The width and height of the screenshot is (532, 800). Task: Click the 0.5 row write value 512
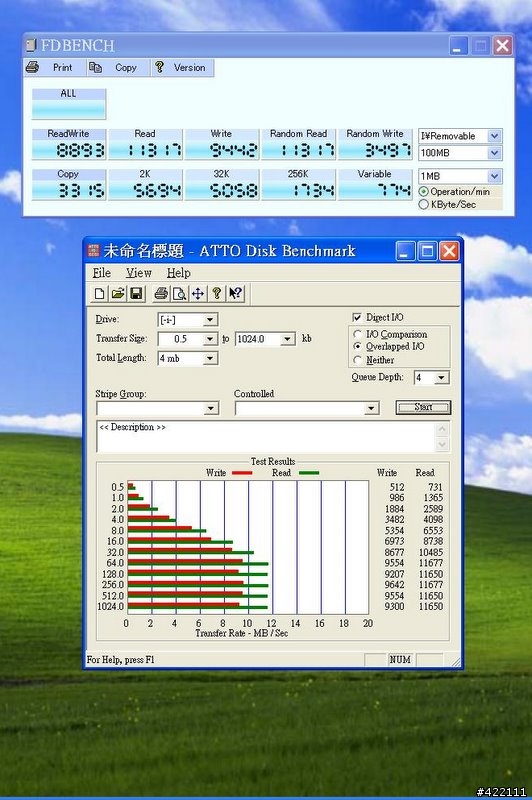coord(396,487)
